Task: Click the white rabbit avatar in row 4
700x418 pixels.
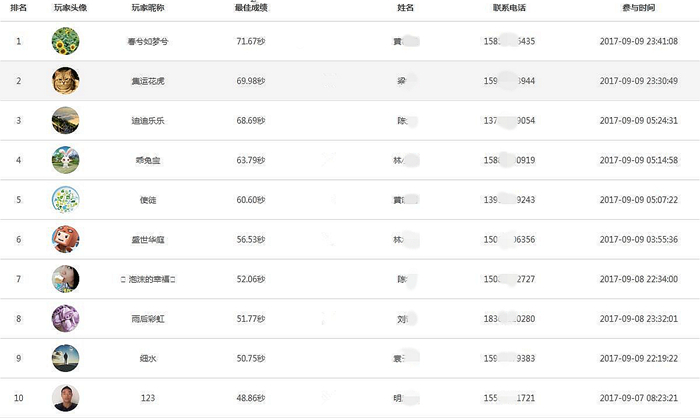Action: (x=66, y=160)
